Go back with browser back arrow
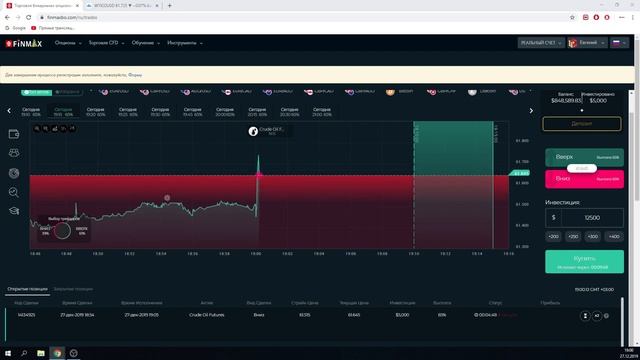The height and width of the screenshot is (360, 640). 7,18
